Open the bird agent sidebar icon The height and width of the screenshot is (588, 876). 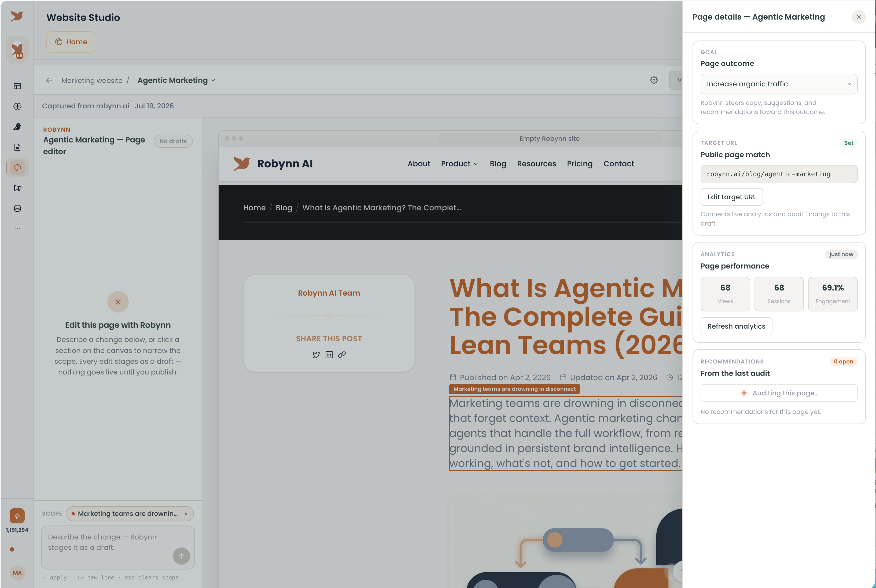[17, 127]
